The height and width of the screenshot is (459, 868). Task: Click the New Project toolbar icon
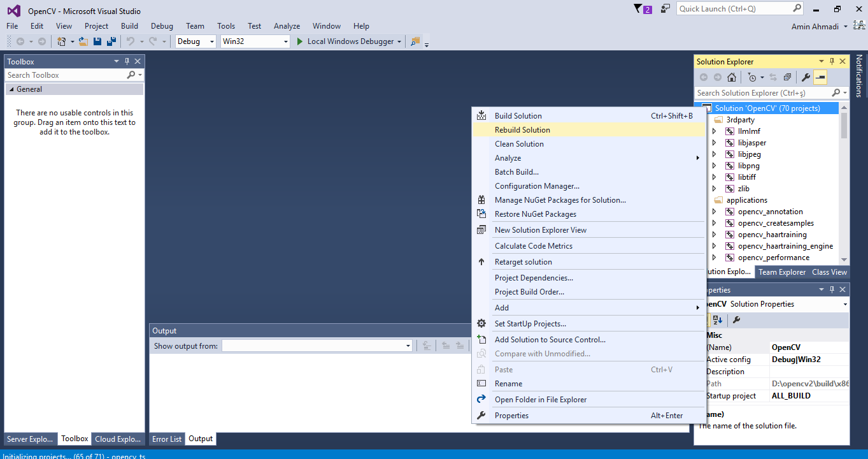pyautogui.click(x=61, y=41)
